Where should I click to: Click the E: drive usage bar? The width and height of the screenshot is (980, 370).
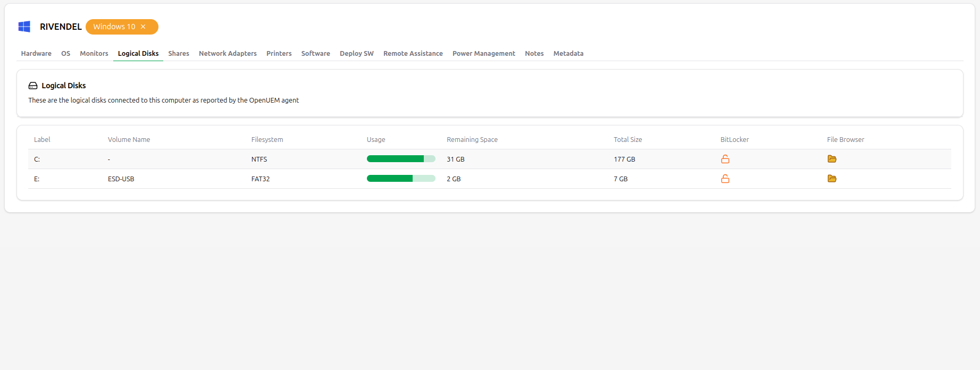click(x=401, y=179)
